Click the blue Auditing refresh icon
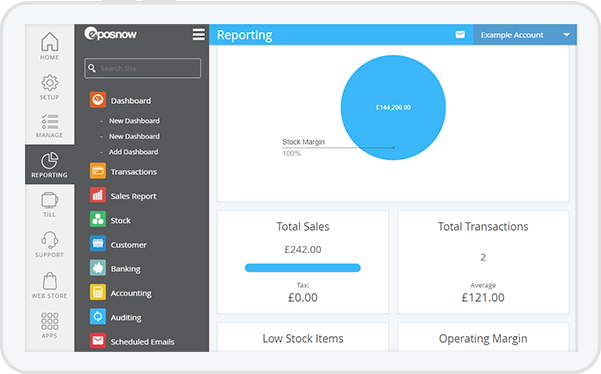The image size is (601, 374). coord(98,317)
